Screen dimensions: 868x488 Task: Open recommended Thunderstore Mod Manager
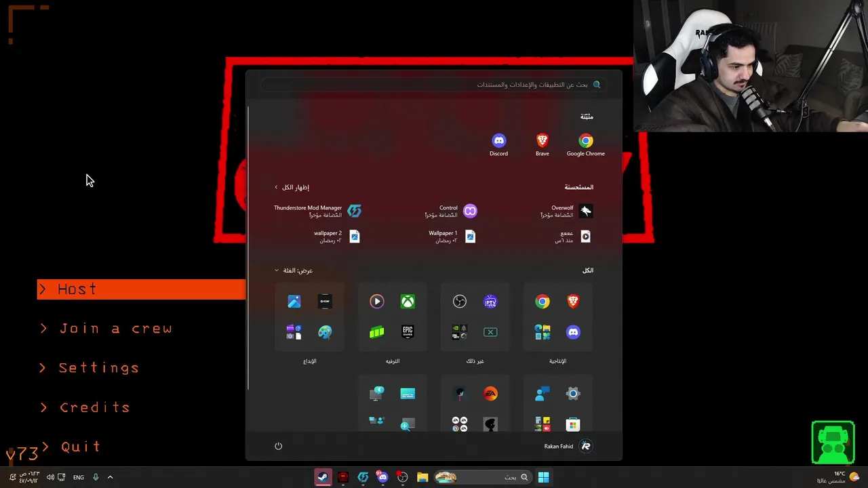[x=317, y=211]
